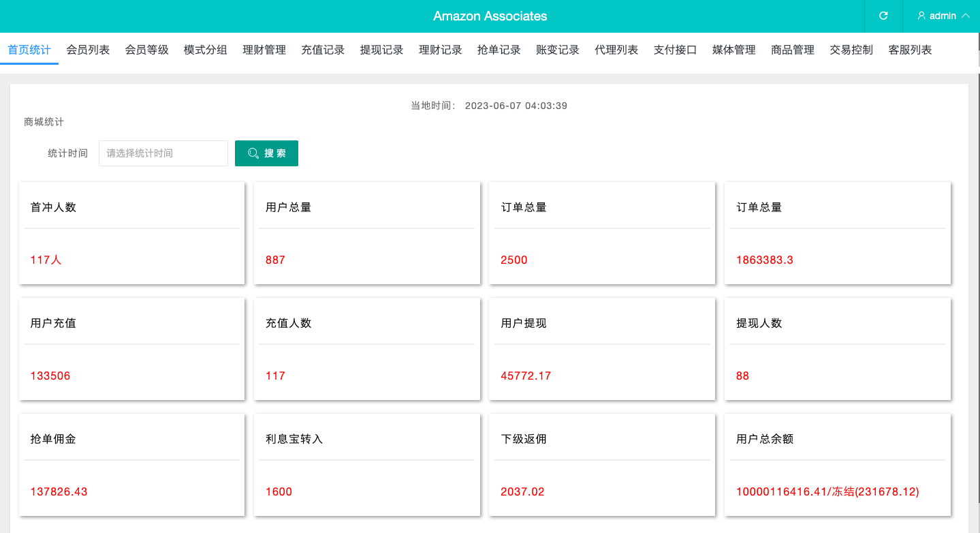Screen dimensions: 980x533
Task: Select the 抢单记录 tab
Action: coord(499,50)
